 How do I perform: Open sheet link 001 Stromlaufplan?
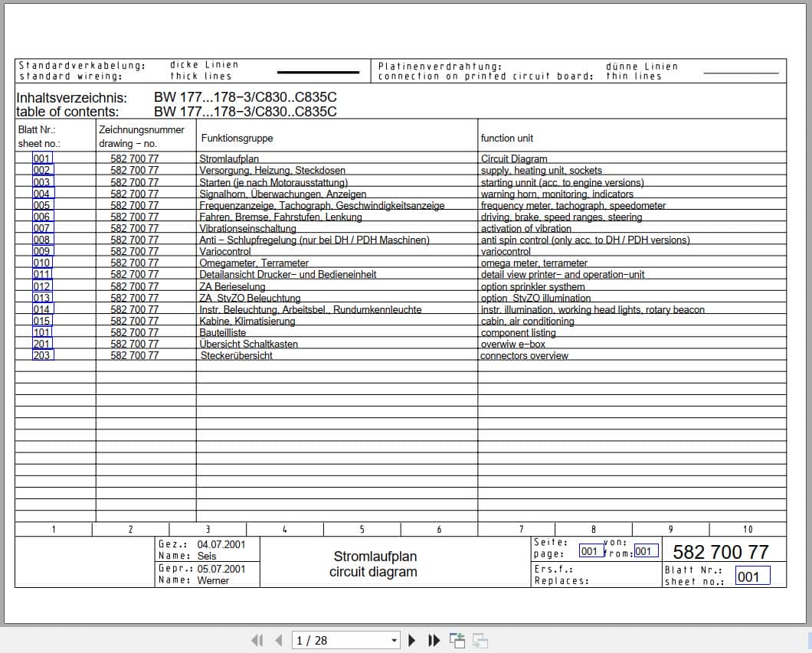42,159
